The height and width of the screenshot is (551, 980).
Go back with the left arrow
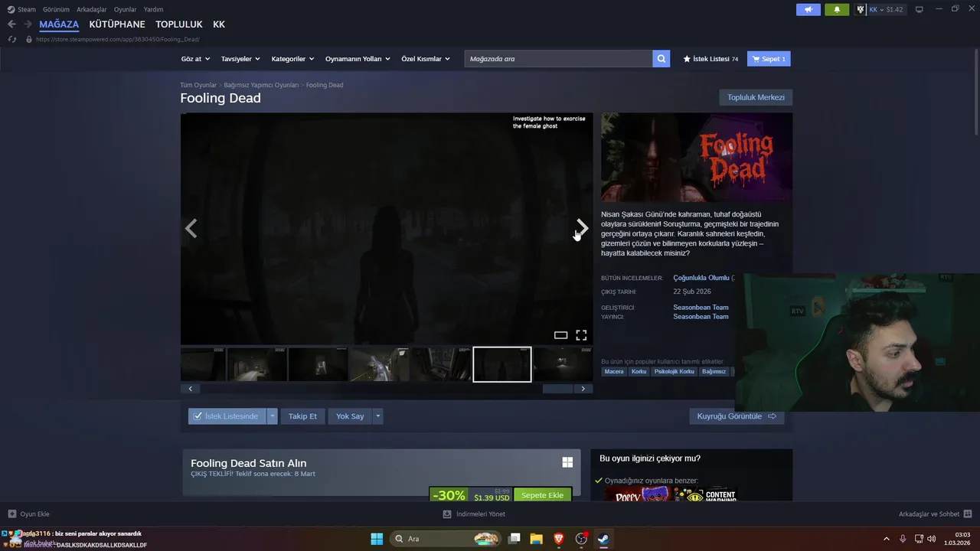coord(11,24)
